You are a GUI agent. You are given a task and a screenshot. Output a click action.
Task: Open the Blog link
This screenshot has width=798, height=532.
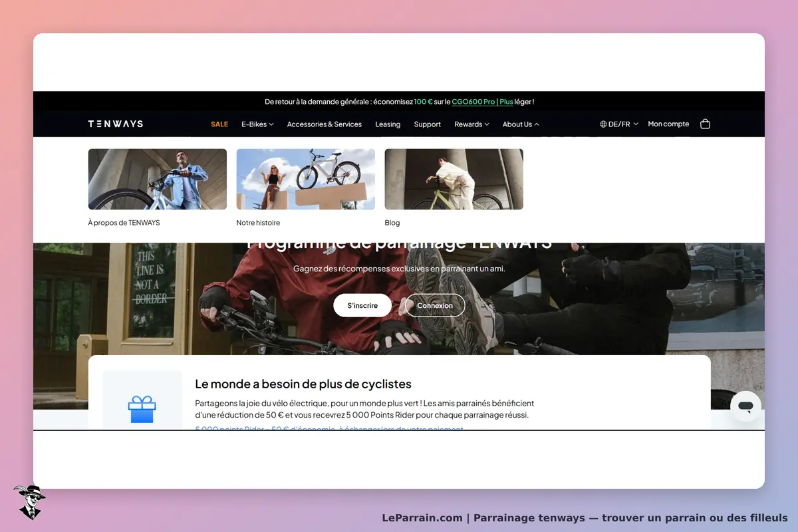392,223
